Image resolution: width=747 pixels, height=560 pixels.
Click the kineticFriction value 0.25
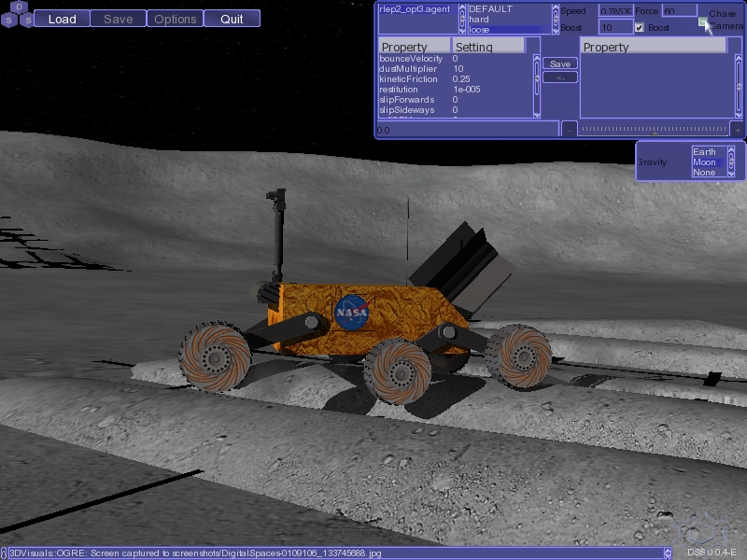(461, 79)
